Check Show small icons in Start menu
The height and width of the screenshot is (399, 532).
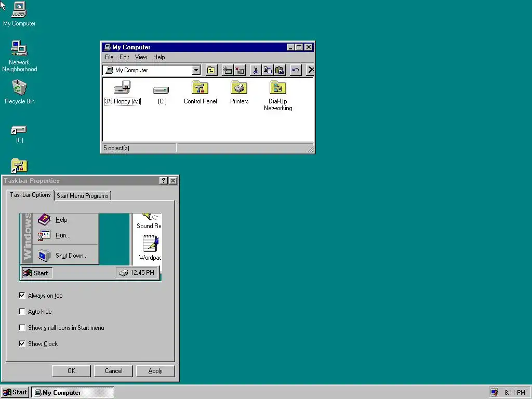coord(22,327)
